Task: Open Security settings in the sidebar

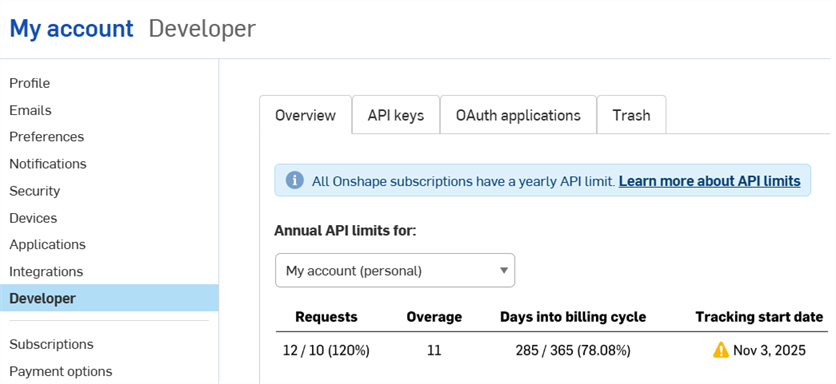Action: pyautogui.click(x=35, y=191)
